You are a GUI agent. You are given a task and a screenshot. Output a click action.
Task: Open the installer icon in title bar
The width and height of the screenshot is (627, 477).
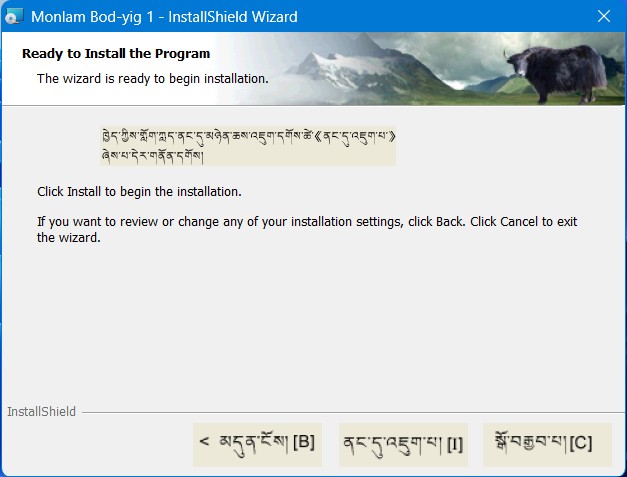point(14,17)
